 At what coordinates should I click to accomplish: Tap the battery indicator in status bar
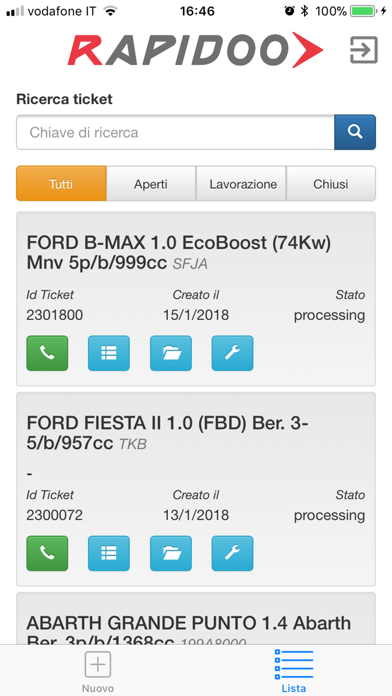tap(365, 11)
